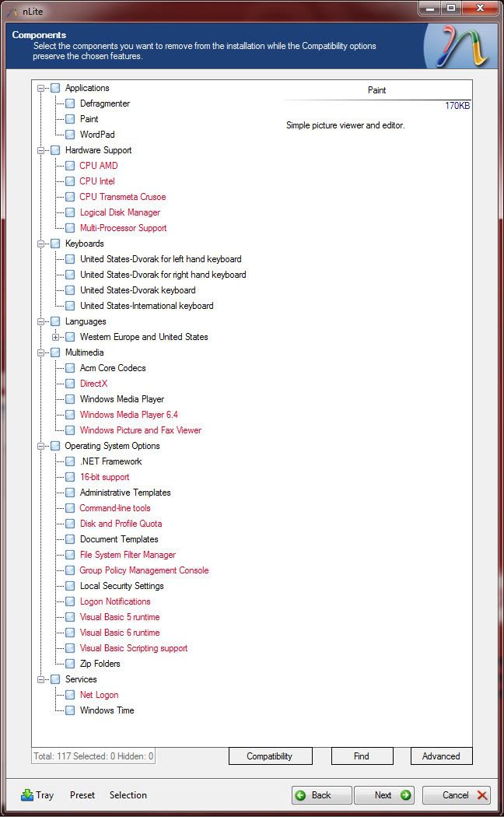
Task: Click the Total: 117 Selected status text
Action: coord(93,756)
